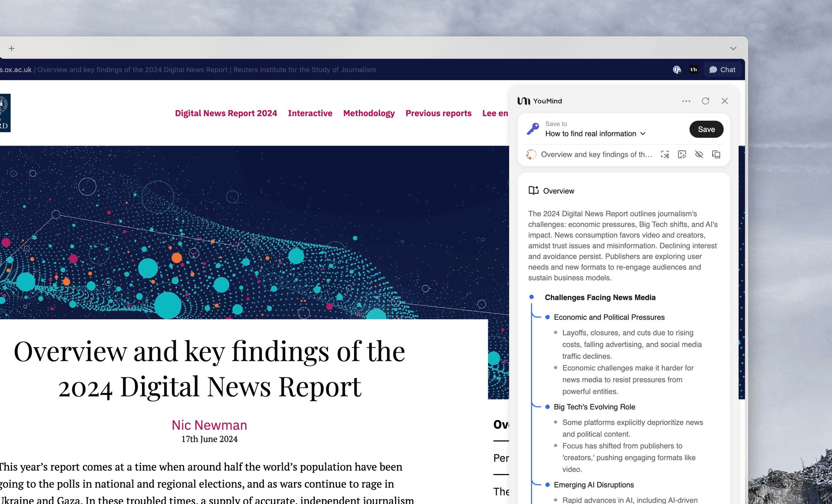Click the purple key board icon
The width and height of the screenshot is (832, 504).
tap(533, 129)
